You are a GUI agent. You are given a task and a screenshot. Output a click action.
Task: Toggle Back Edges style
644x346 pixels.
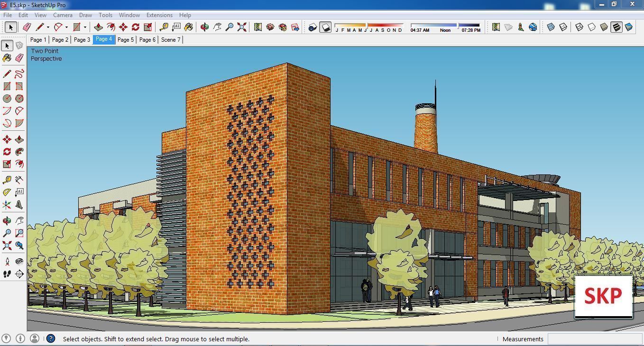563,27
